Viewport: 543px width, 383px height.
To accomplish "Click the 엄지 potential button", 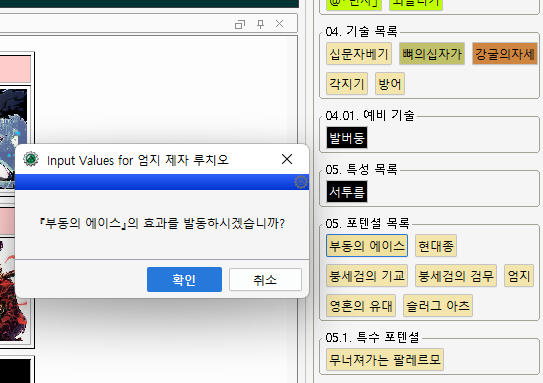I will pos(519,276).
